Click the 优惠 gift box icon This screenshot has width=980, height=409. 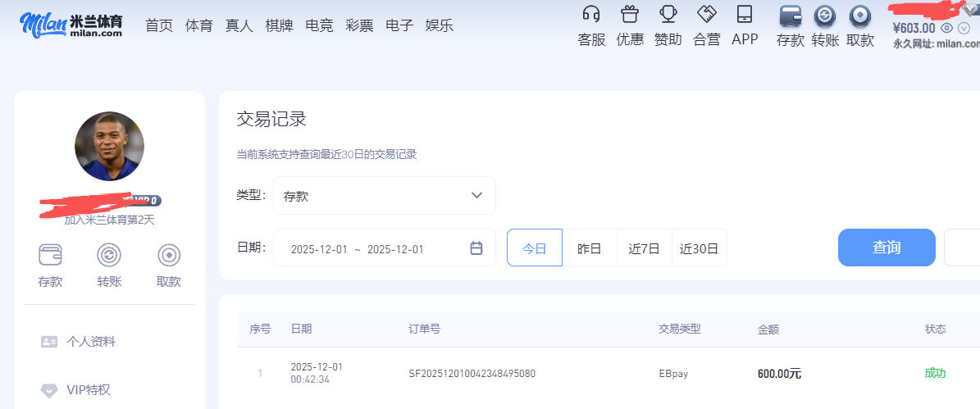[x=630, y=15]
